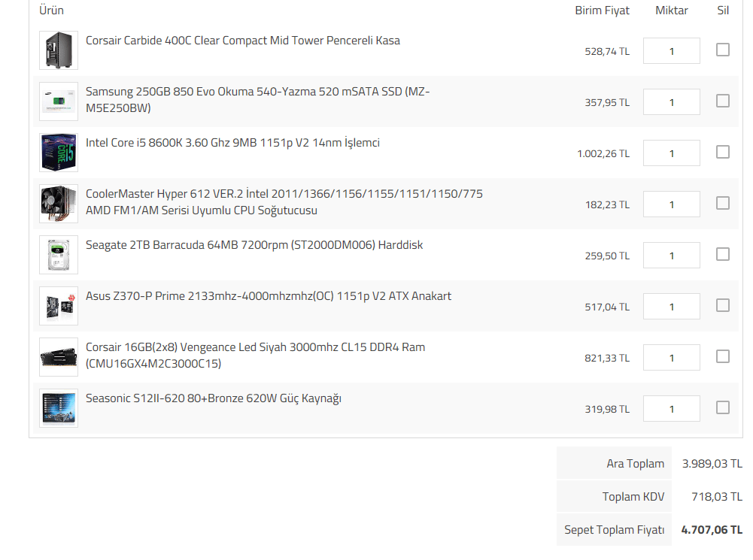Viewport: 753px width, 560px height.
Task: Tick the Sil checkbox for Intel Core i5
Action: (x=723, y=152)
